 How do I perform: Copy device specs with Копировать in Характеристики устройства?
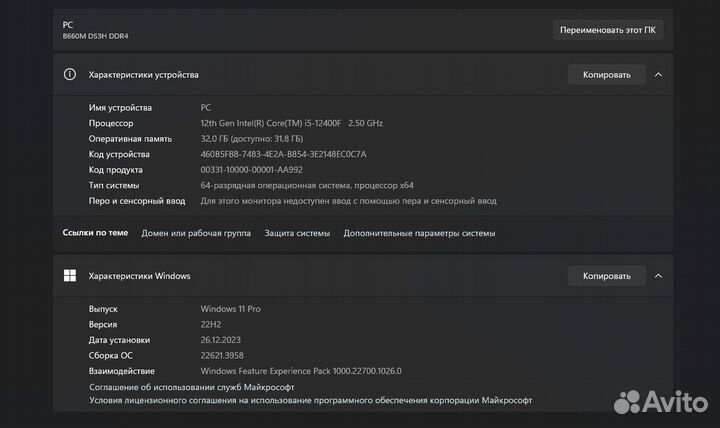coord(607,74)
